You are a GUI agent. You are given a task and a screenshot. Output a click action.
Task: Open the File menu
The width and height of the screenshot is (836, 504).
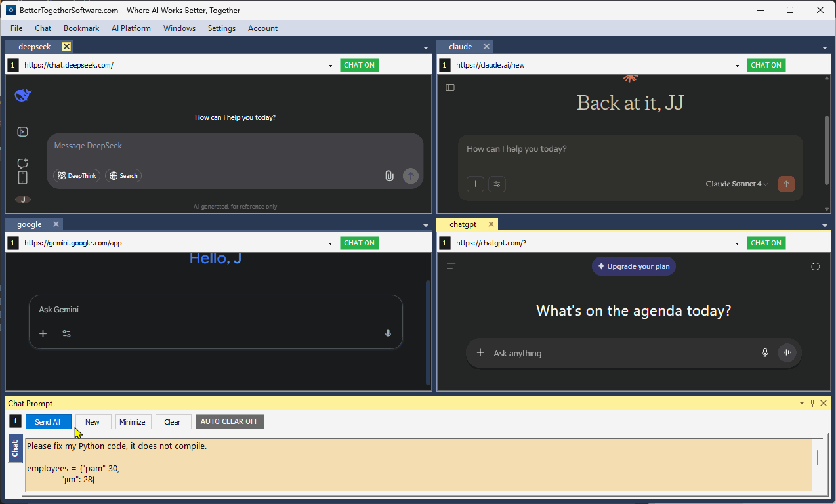(x=16, y=28)
